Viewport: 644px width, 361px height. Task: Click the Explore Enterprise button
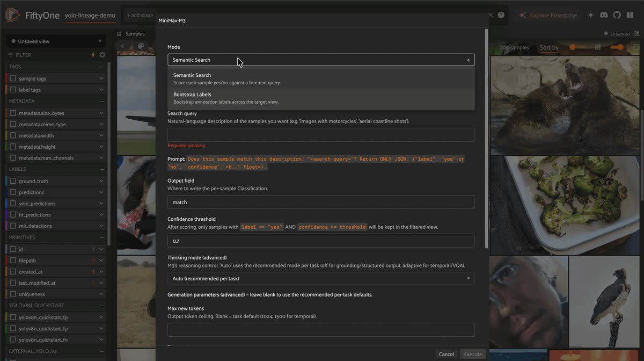pyautogui.click(x=547, y=15)
